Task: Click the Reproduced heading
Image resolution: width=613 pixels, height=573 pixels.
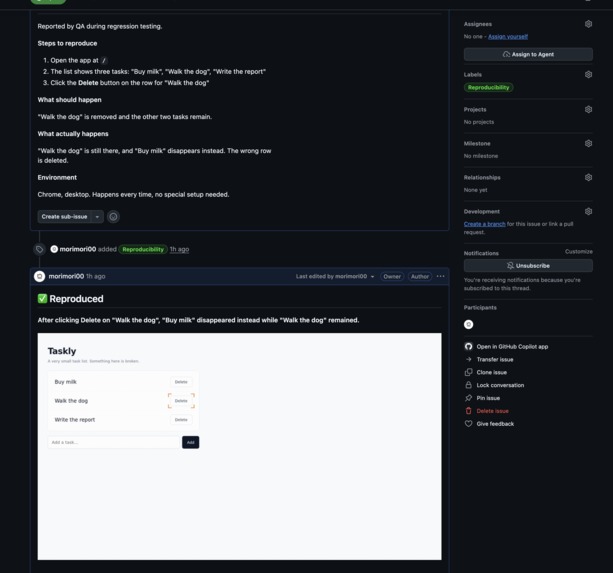Action: pos(71,299)
